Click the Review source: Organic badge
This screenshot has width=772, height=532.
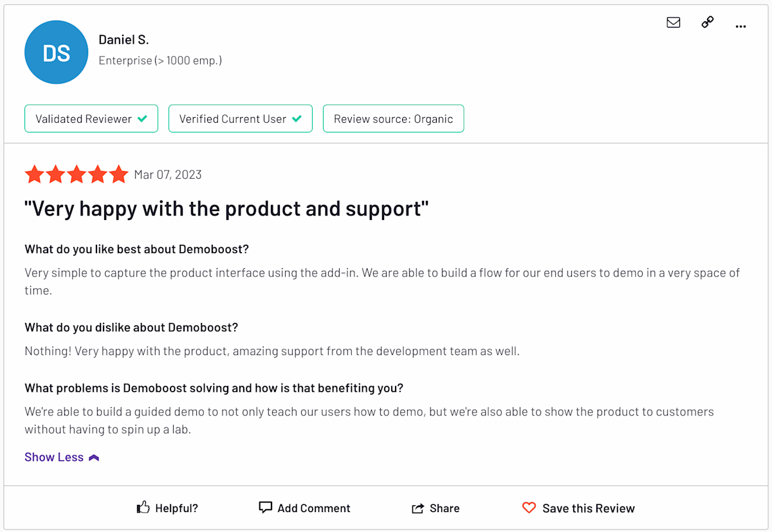(x=393, y=119)
